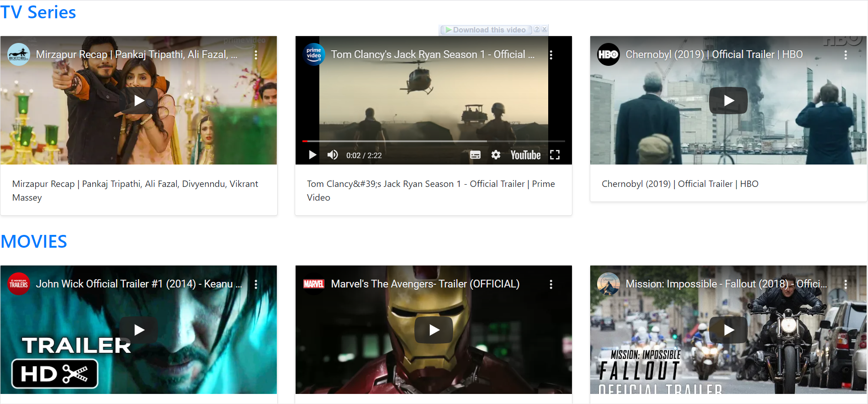Click the MOVIES heading
The image size is (868, 404).
pyautogui.click(x=34, y=241)
